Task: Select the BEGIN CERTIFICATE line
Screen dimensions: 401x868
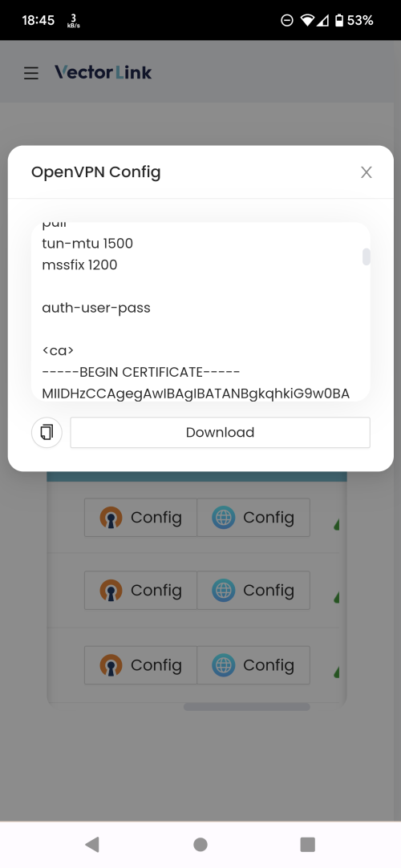Action: [140, 372]
